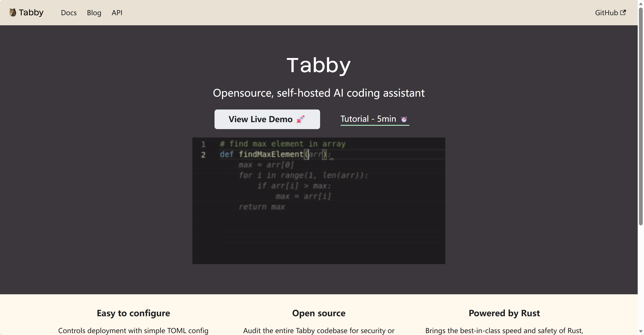Click the 'Open source' heading

(318, 313)
